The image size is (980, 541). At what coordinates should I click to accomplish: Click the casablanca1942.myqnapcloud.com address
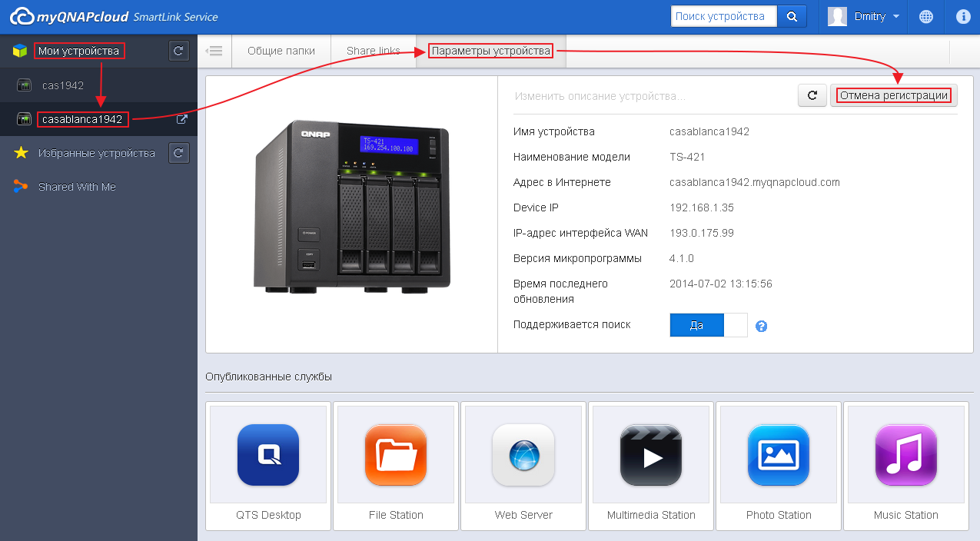click(755, 183)
